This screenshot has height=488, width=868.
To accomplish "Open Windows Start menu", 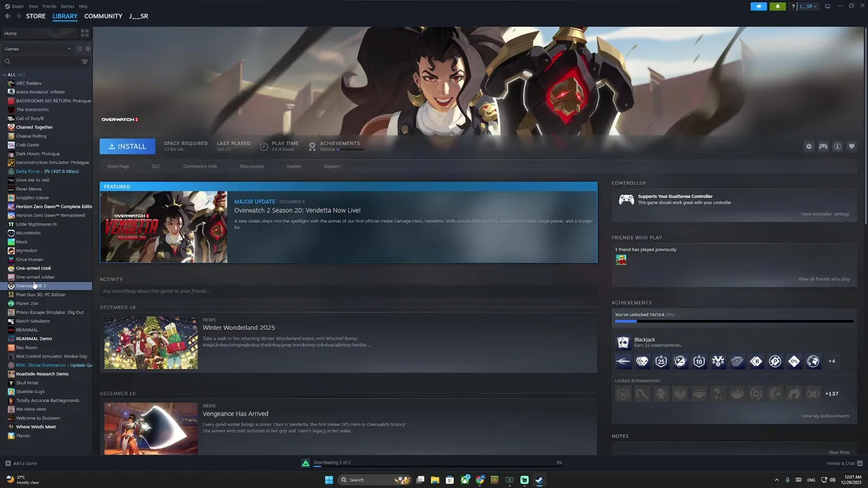I will (329, 480).
